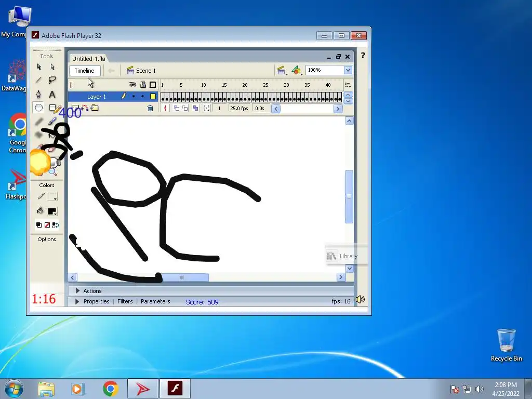Expand the Properties panel triangle
This screenshot has height=399, width=532.
77,301
